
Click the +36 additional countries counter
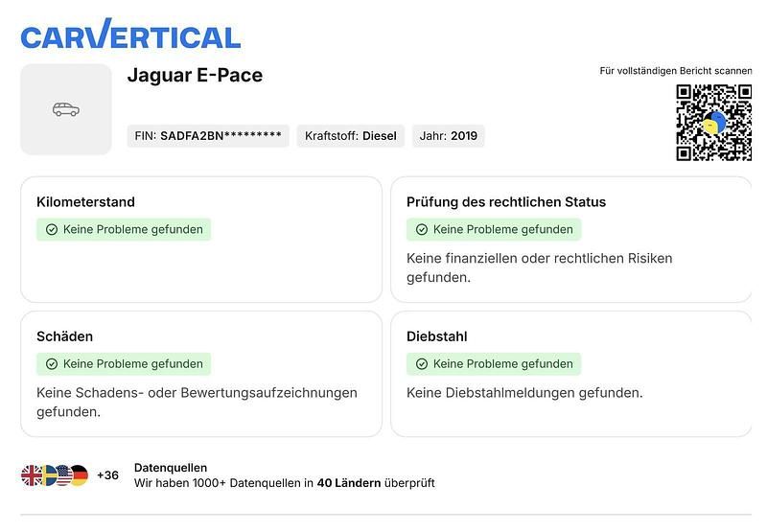[x=107, y=475]
